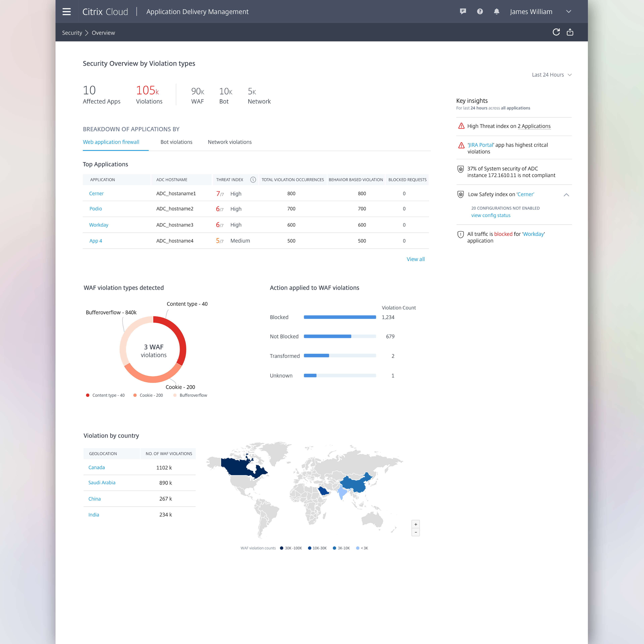Screen dimensions: 644x644
Task: Click View all applications link
Action: point(415,259)
